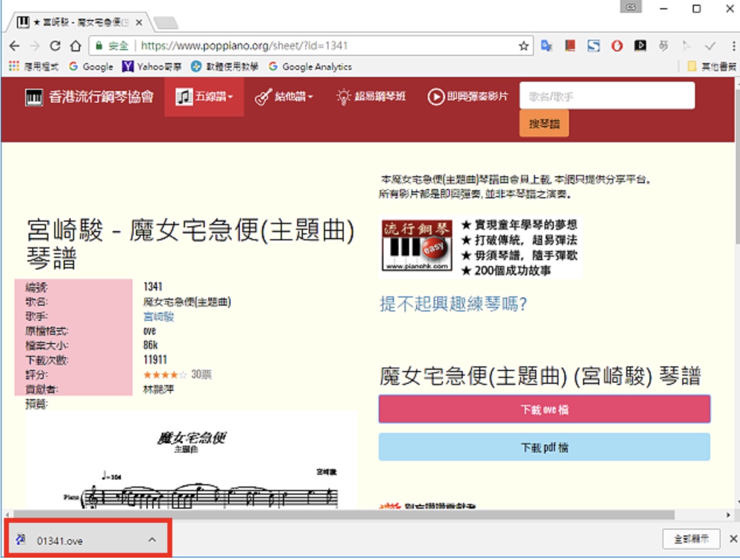Expand the 五線譜 navigation dropdown
Image resolution: width=740 pixels, height=560 pixels.
204,97
